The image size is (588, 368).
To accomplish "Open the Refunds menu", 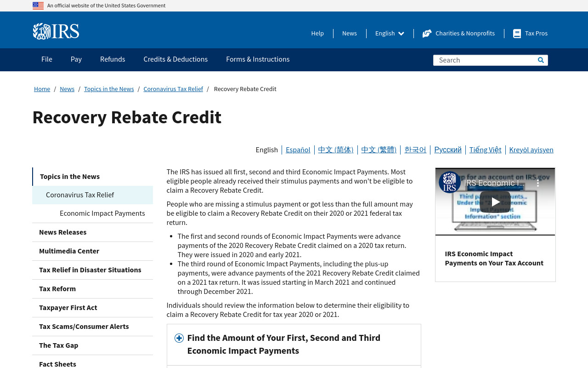I will tap(113, 59).
